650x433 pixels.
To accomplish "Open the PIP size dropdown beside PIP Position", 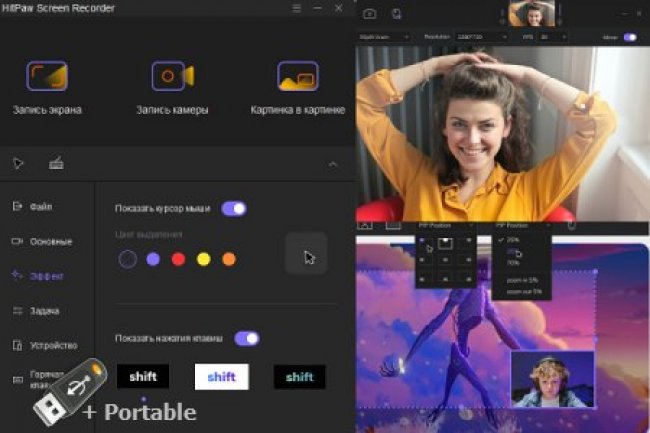I will (523, 225).
